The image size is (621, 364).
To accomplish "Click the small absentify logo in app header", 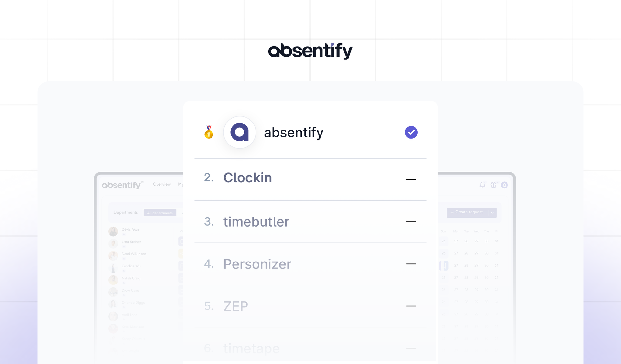I will 123,185.
